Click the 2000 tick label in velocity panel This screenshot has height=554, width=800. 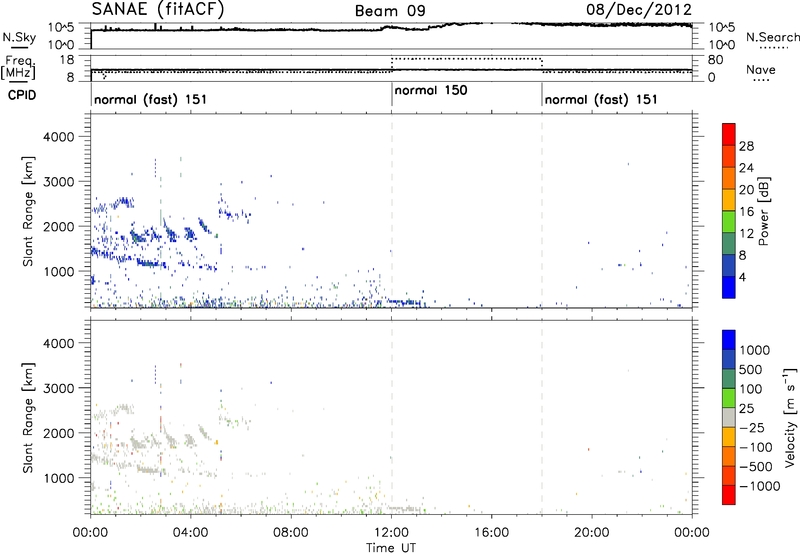(59, 433)
